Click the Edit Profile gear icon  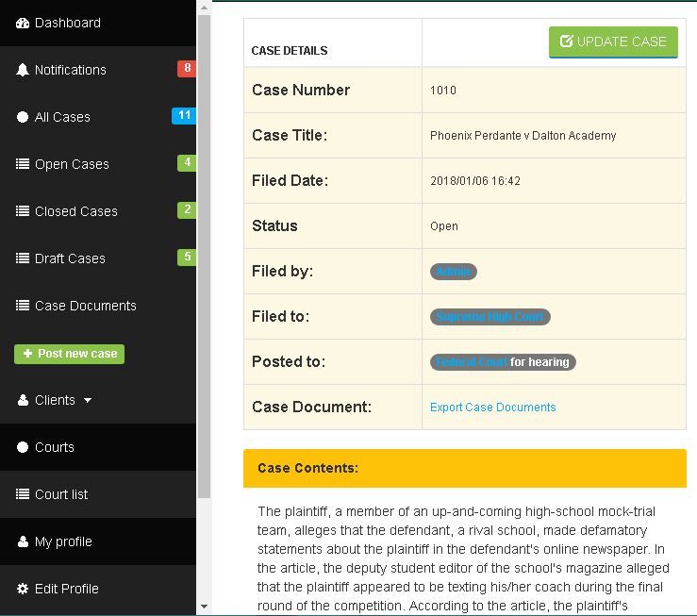pos(23,589)
